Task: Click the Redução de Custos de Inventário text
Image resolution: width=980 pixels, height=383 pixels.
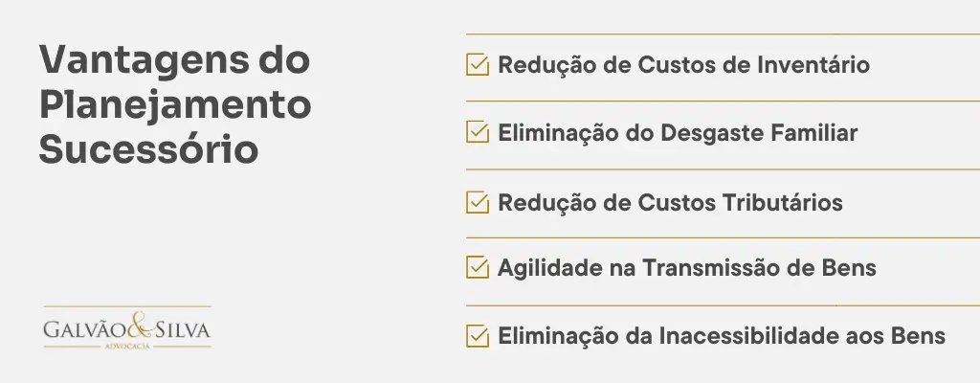Action: (683, 64)
